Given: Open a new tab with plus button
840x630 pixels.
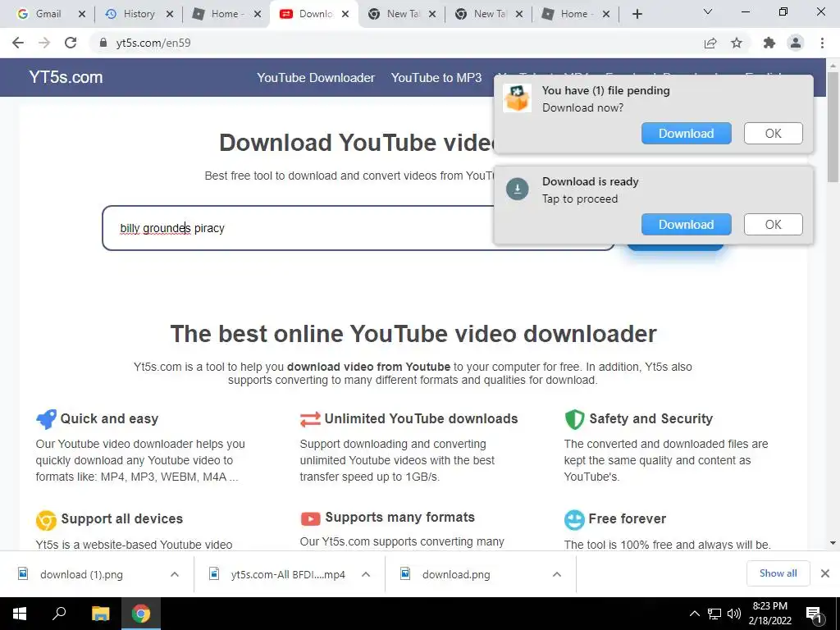Looking at the screenshot, I should [x=637, y=14].
